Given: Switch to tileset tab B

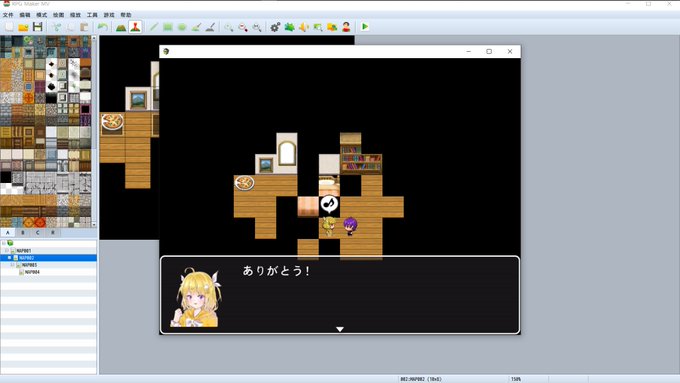Looking at the screenshot, I should [x=23, y=232].
